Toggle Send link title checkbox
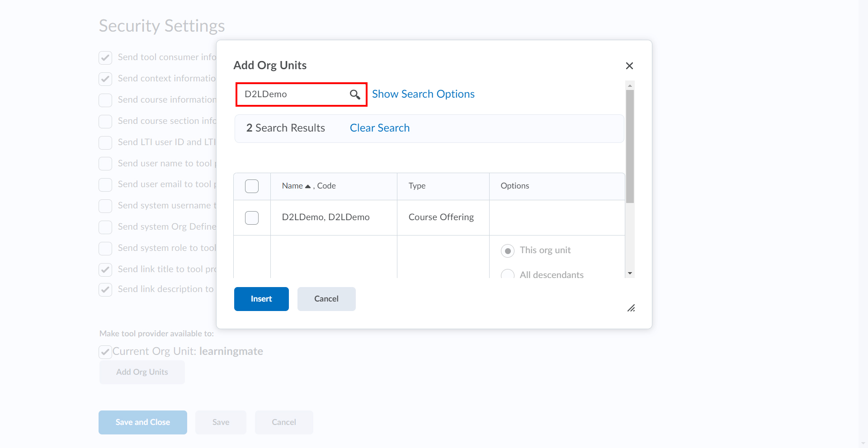This screenshot has width=868, height=448. [105, 270]
